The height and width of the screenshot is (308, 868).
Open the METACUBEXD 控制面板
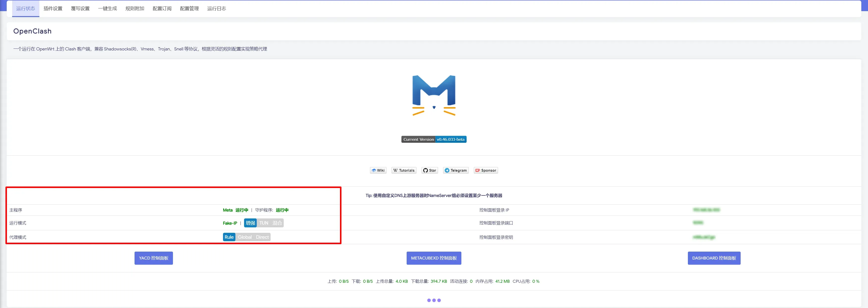pos(434,258)
